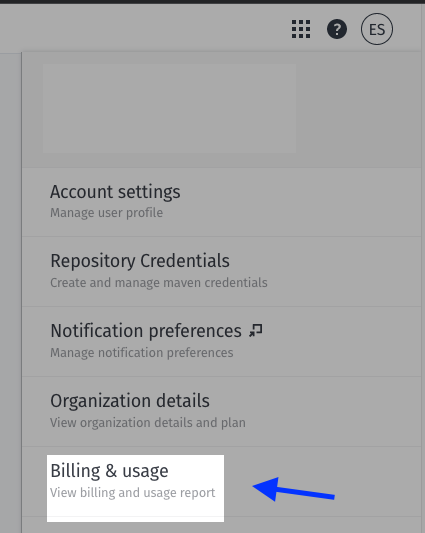Click the Repository Credentials heading
Screen dimensions: 425x533
[x=140, y=261]
